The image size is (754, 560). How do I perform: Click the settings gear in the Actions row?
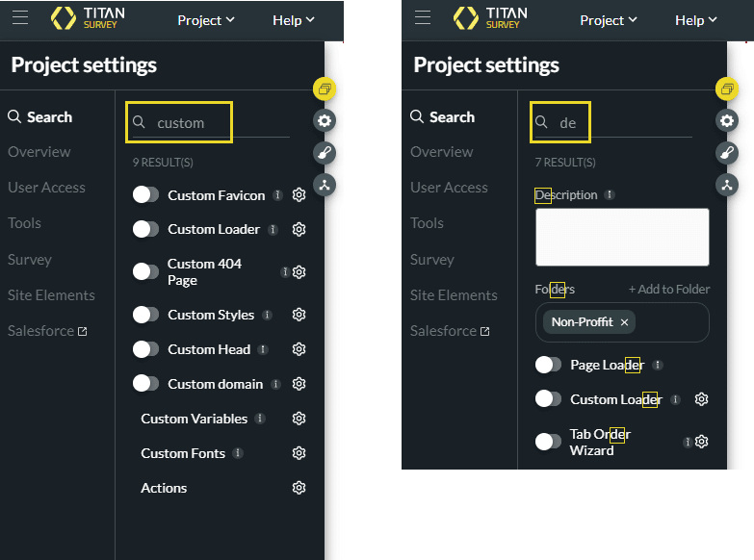tap(299, 488)
